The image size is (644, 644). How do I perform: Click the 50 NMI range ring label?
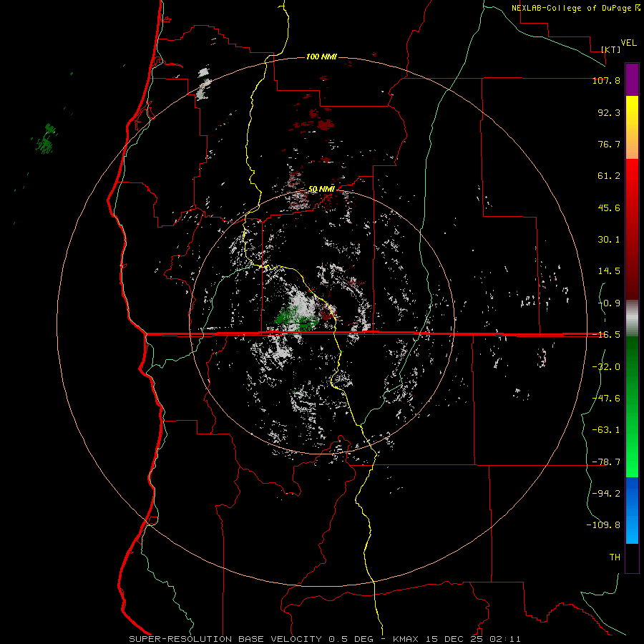click(x=321, y=190)
